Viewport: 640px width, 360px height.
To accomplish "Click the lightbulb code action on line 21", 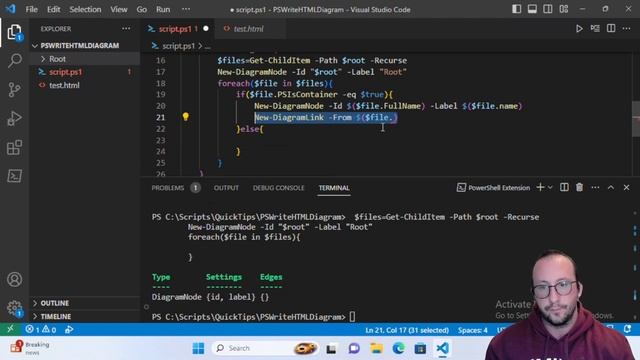I will click(x=186, y=117).
